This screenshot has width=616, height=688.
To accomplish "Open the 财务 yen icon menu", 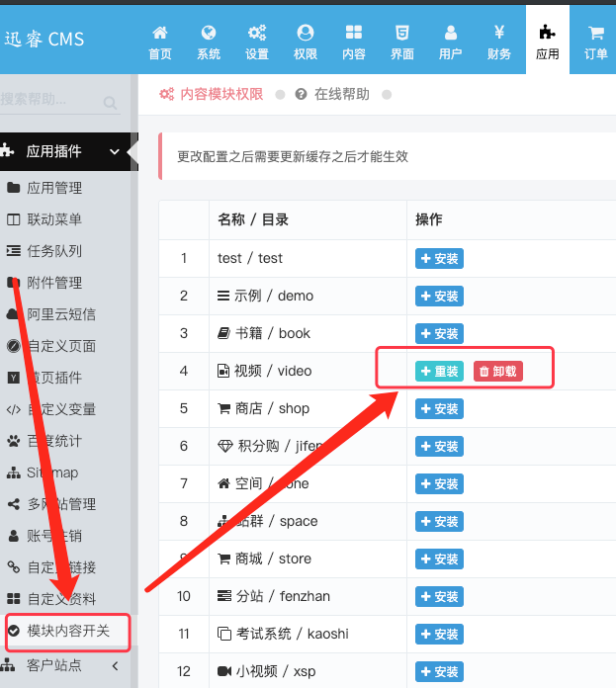I will tap(499, 43).
